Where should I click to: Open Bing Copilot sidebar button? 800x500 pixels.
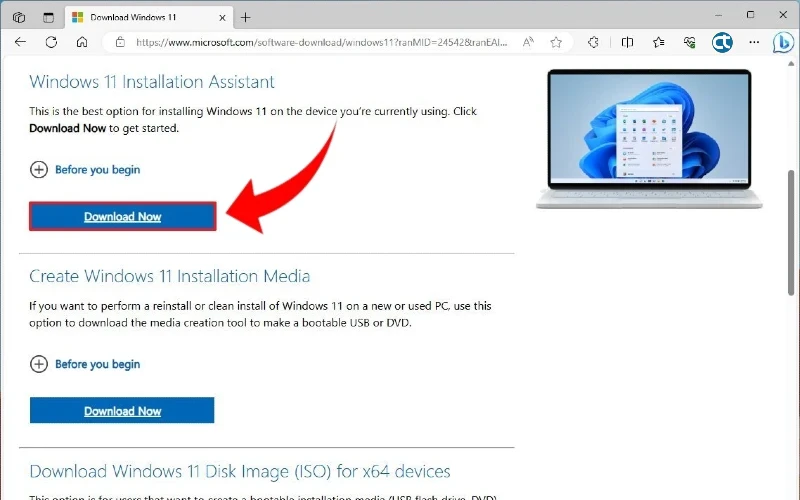[783, 42]
